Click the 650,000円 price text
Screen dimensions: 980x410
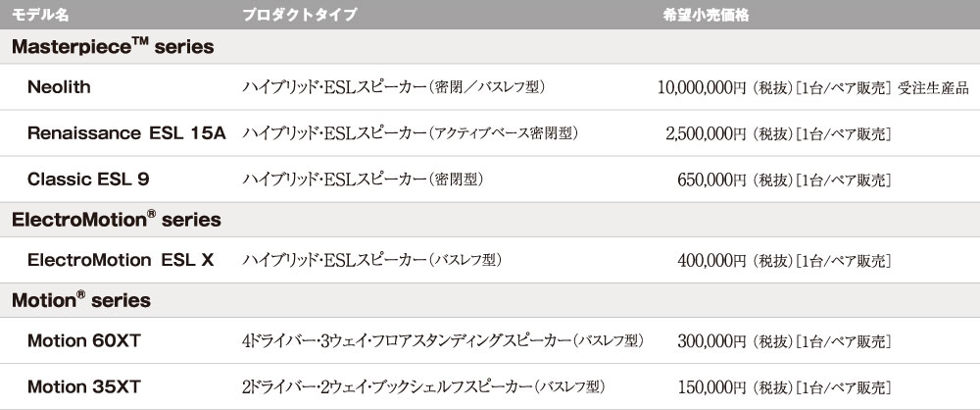coord(711,180)
